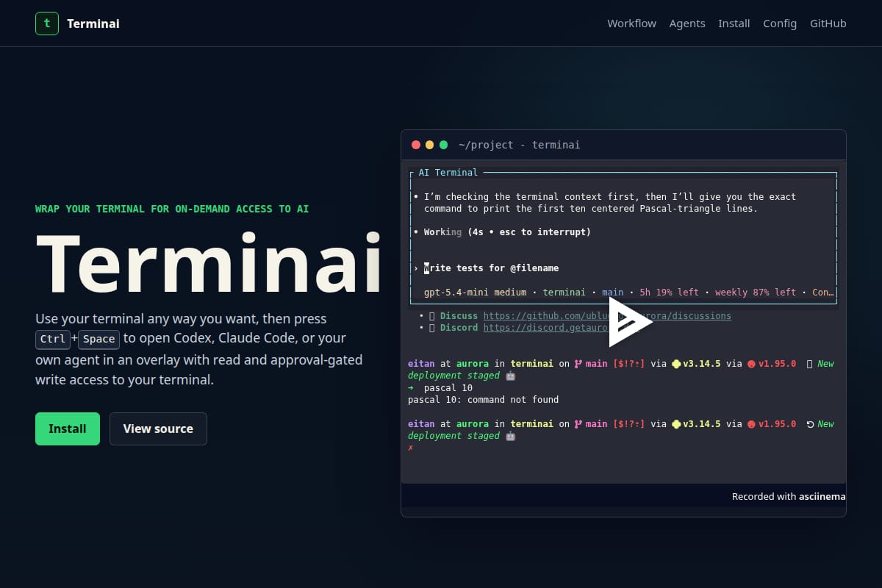Open the Config nav item
Screen dimensions: 882x588
[780, 24]
